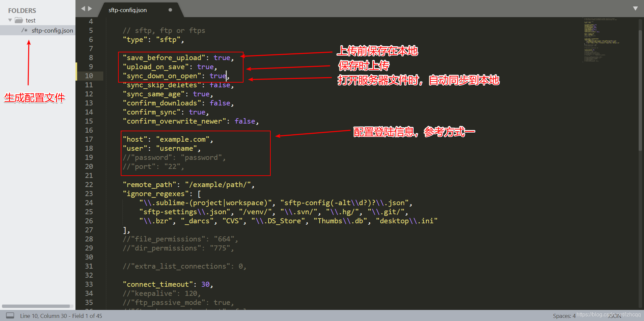Click the minimap code overview
The height and width of the screenshot is (321, 644).
coord(602,40)
